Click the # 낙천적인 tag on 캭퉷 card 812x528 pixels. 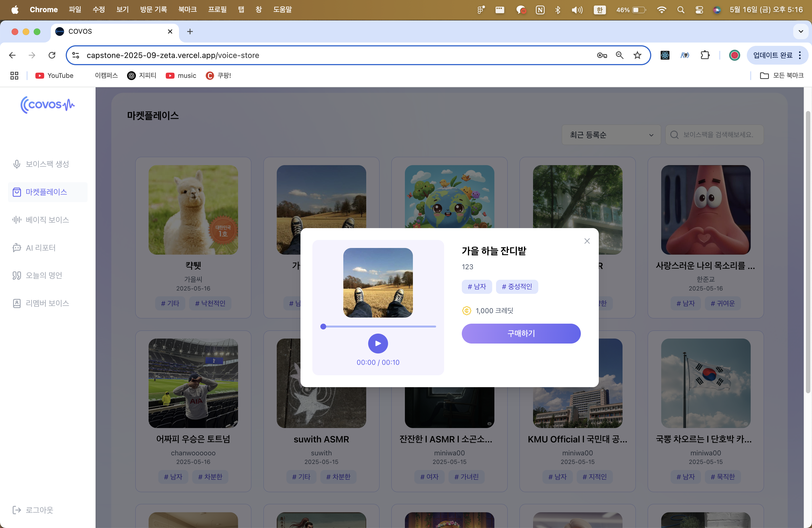pyautogui.click(x=210, y=303)
